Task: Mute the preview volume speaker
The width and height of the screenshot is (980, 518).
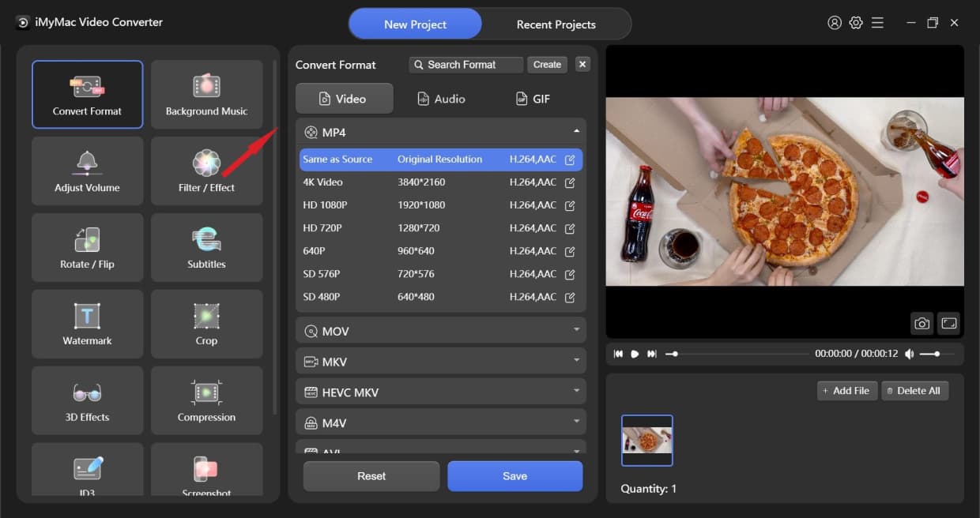Action: pyautogui.click(x=909, y=354)
